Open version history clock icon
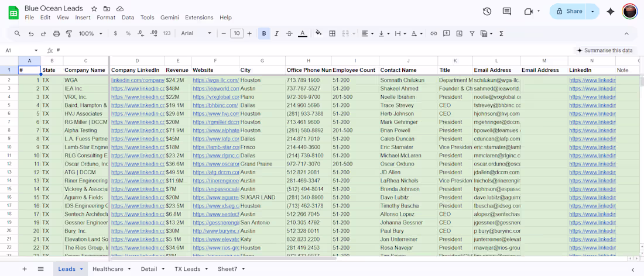 click(487, 12)
